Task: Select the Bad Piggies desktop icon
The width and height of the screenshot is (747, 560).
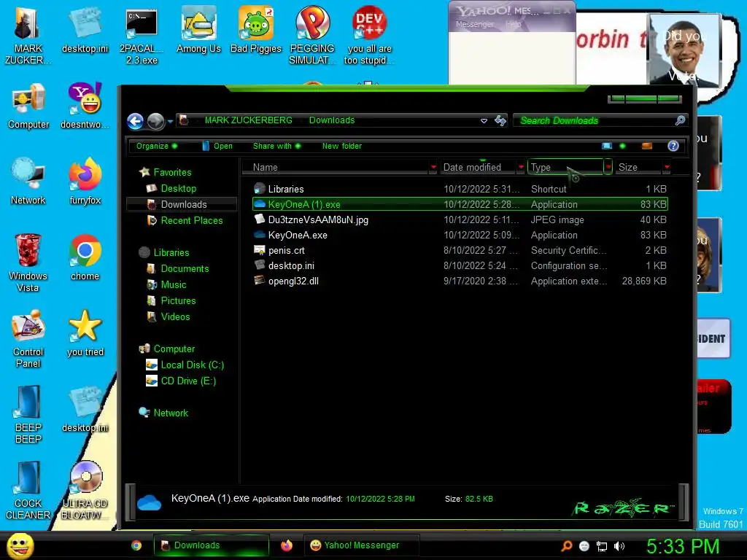Action: click(256, 31)
